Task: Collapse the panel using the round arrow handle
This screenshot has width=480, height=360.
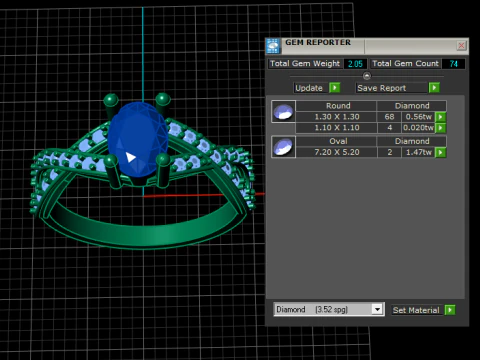Action: click(367, 76)
